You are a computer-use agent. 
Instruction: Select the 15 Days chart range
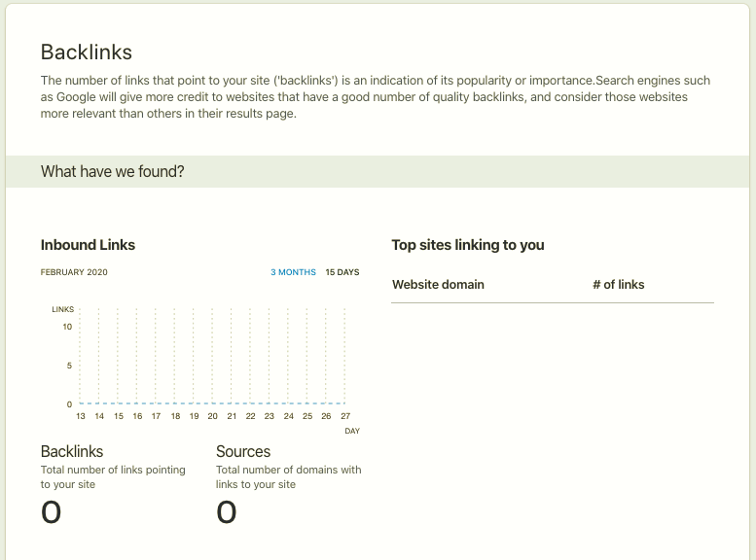click(x=342, y=272)
